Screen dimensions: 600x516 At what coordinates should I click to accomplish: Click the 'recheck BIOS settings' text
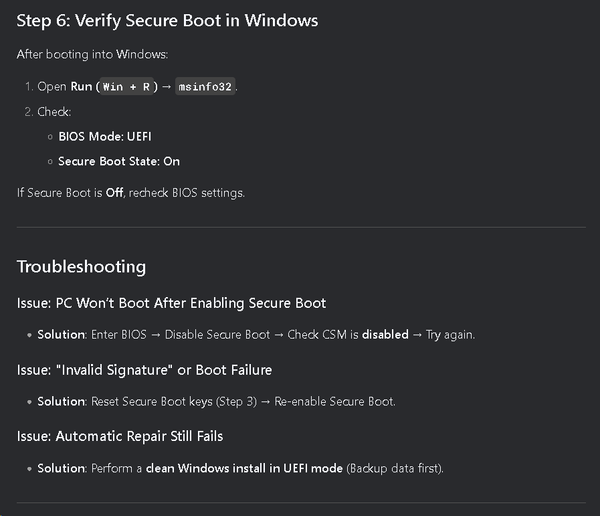[186, 193]
